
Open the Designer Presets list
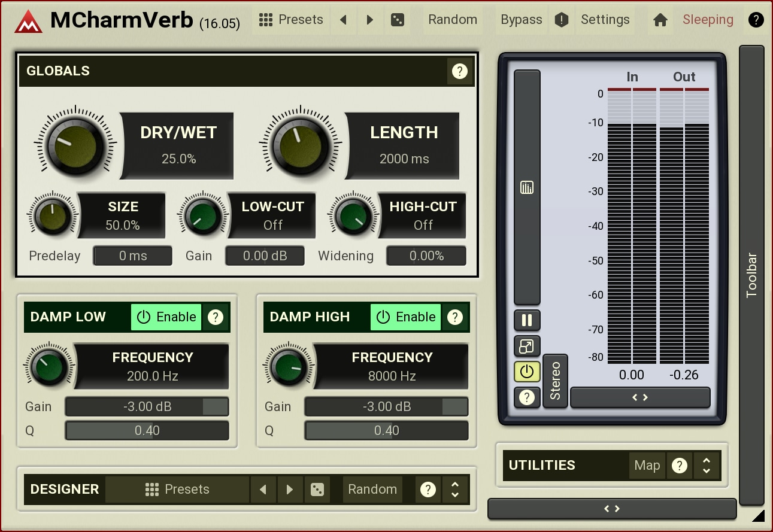[177, 490]
